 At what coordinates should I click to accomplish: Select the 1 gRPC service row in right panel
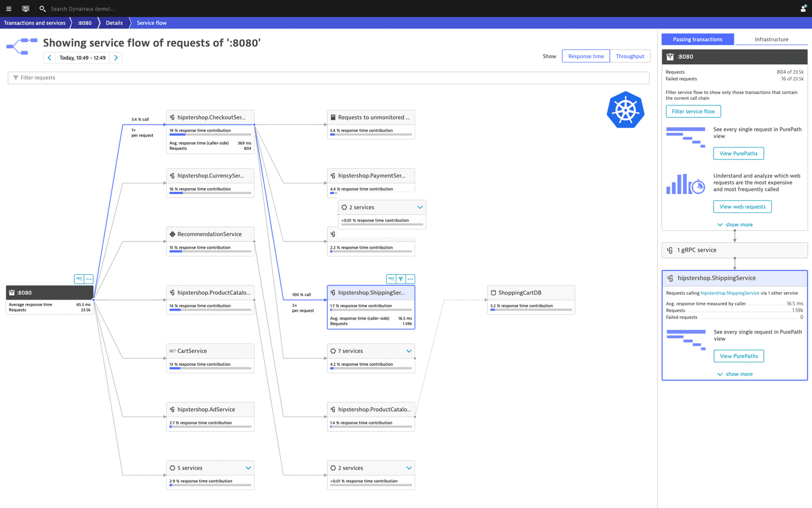(x=734, y=250)
